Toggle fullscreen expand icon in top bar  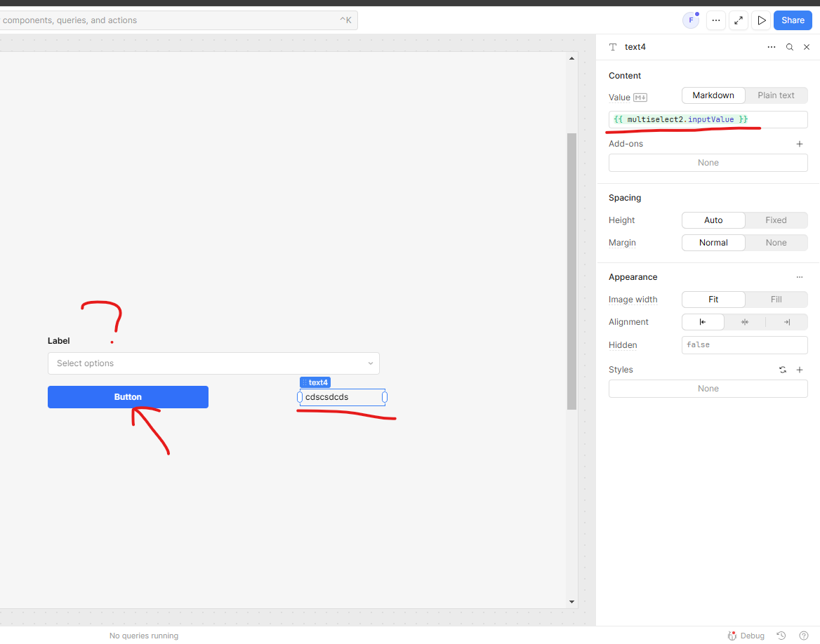pos(739,20)
